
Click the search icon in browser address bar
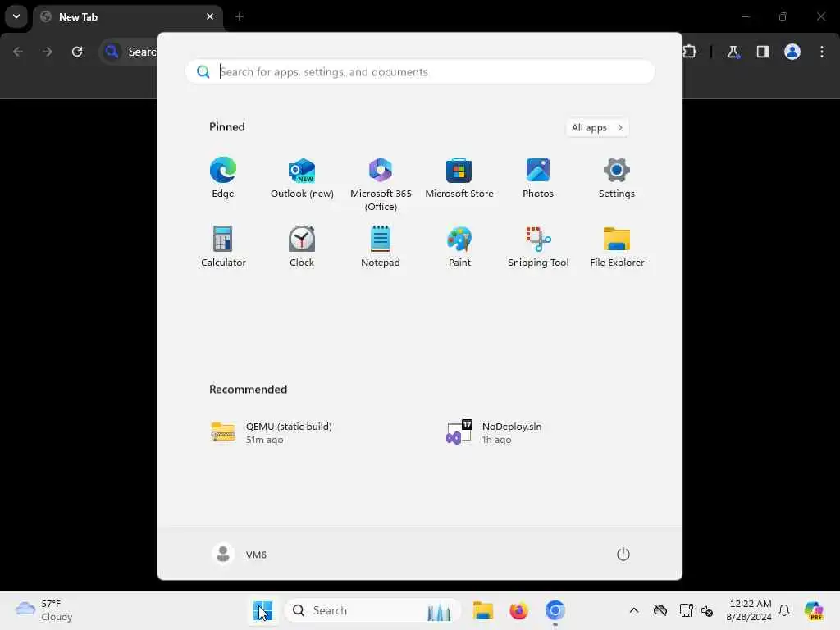click(112, 52)
